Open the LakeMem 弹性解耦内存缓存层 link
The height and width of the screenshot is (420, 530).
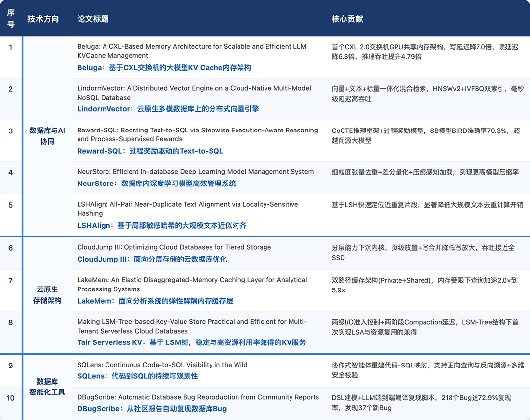point(155,301)
